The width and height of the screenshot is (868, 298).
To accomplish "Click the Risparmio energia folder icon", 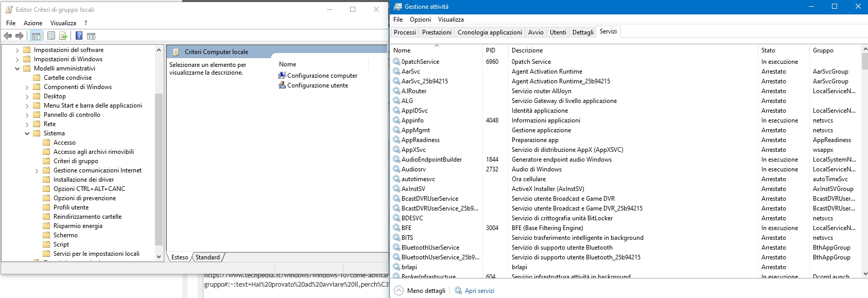I will (x=46, y=226).
